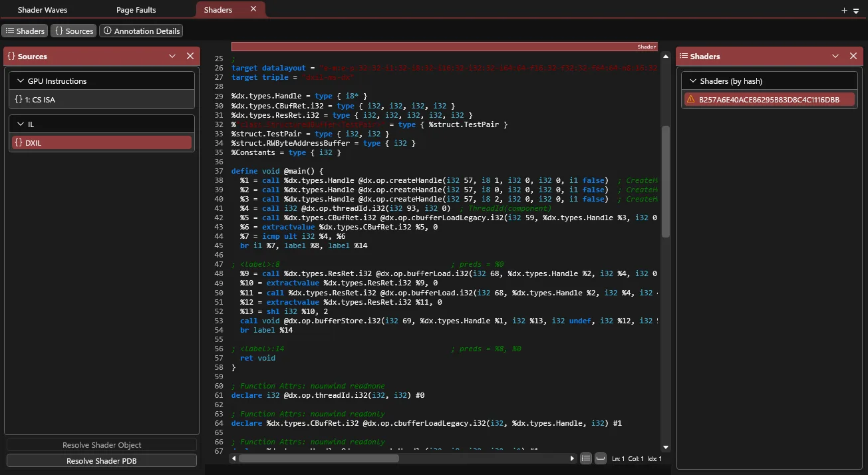Close the Shaders side panel
Screen dimensions: 868x475
pos(853,57)
